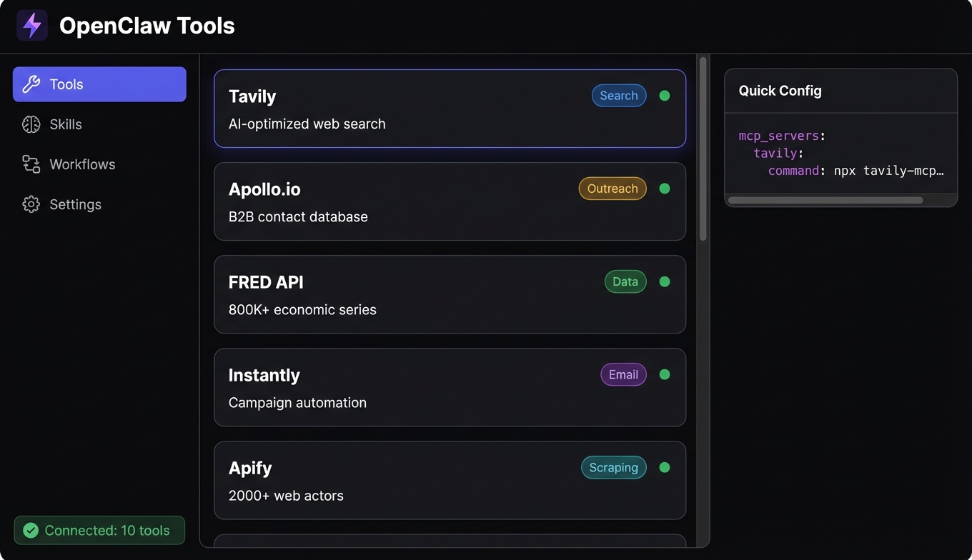Click the Workflows flow-diagram icon
The width and height of the screenshot is (972, 560).
pos(31,164)
